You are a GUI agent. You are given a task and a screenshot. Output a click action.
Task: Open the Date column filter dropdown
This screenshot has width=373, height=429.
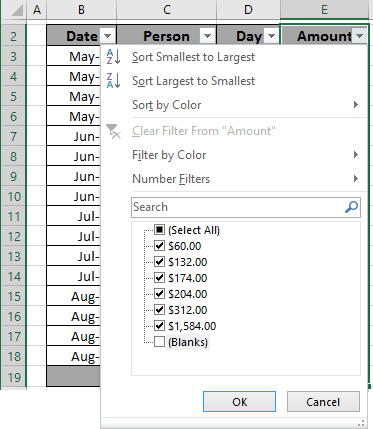(x=107, y=36)
